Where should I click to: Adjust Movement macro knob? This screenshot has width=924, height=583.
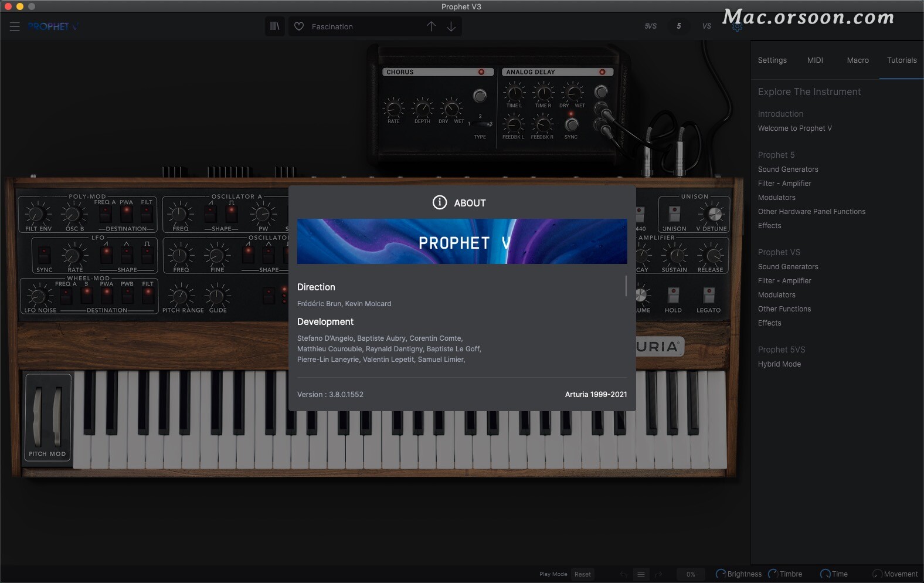(878, 574)
